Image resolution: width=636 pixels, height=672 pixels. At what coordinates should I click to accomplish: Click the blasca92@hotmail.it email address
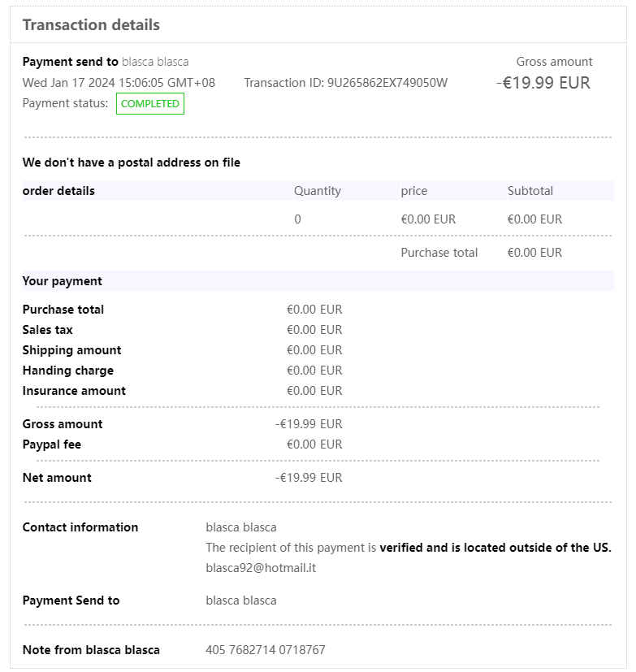(x=261, y=568)
